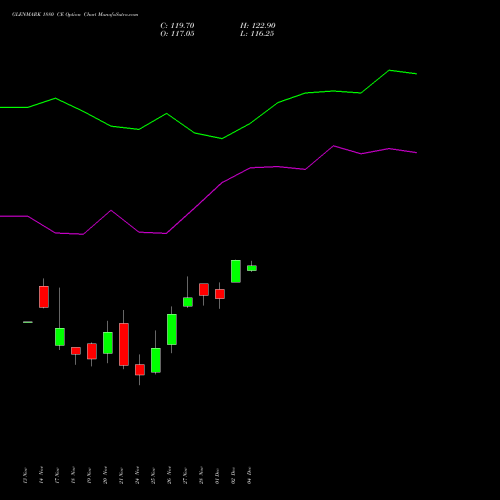Click the 13 Nov date label
500x500 pixels.
point(25,475)
